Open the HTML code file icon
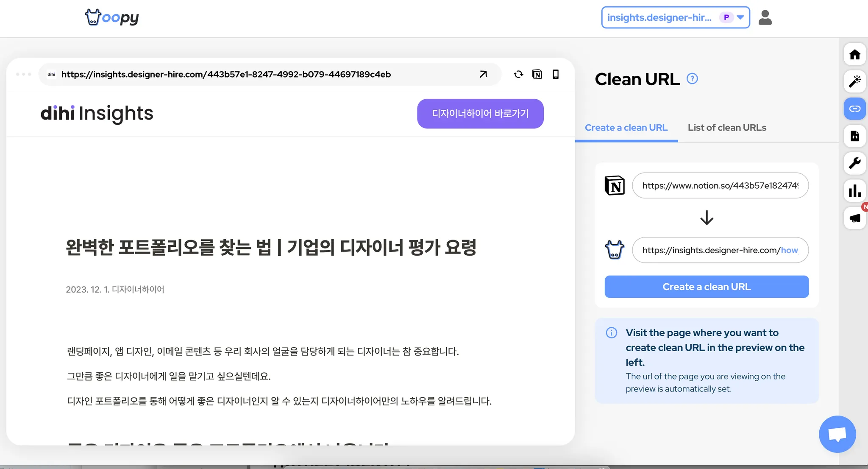The width and height of the screenshot is (868, 469). coord(854,136)
